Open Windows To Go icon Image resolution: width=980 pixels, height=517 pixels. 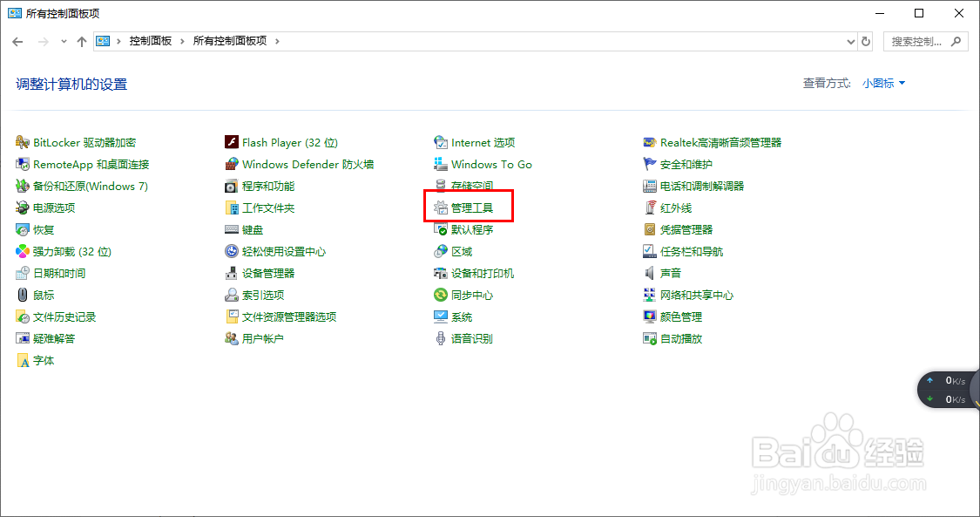click(x=441, y=165)
